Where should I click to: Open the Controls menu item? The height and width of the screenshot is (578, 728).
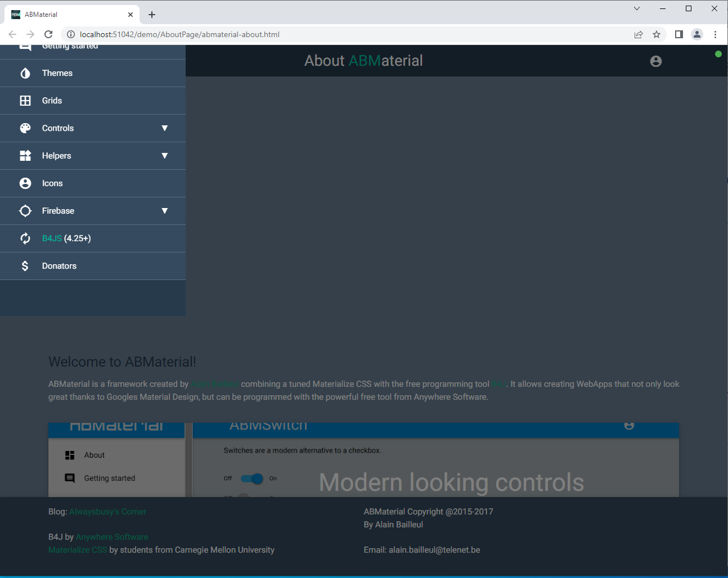tap(93, 128)
